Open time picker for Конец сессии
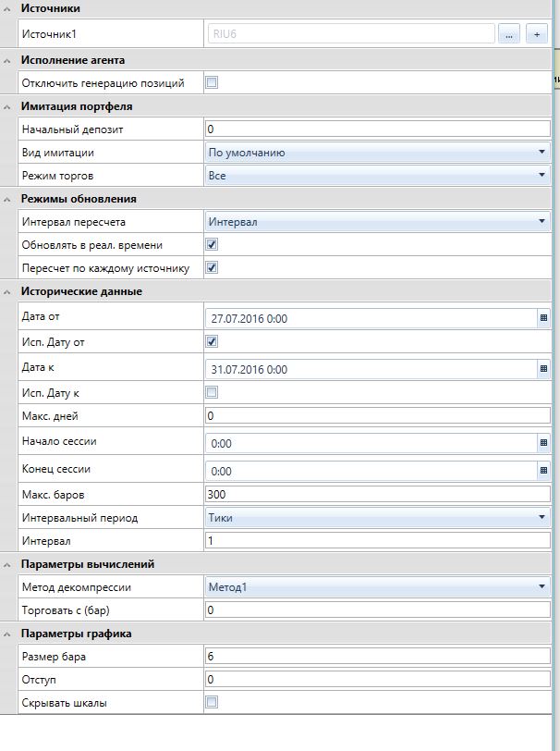Viewport: 560px width, 751px height. (x=543, y=471)
